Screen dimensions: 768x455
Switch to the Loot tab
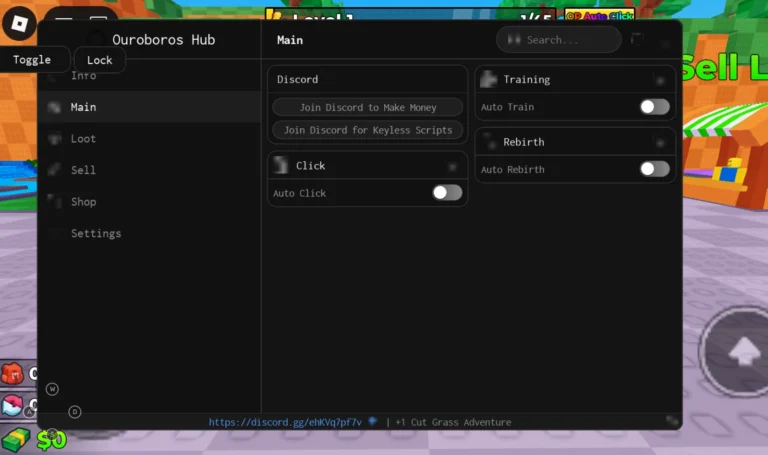[149, 139]
